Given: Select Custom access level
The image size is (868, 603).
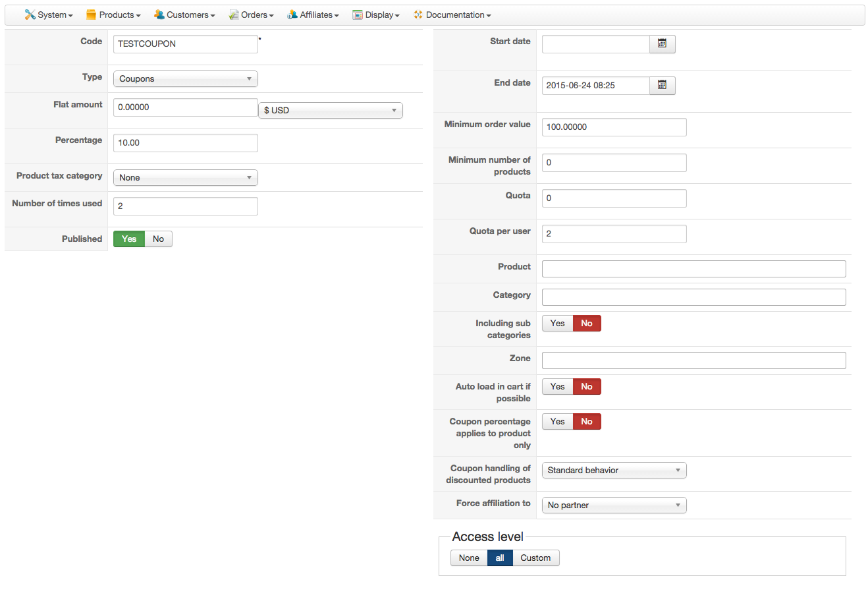Looking at the screenshot, I should point(535,558).
